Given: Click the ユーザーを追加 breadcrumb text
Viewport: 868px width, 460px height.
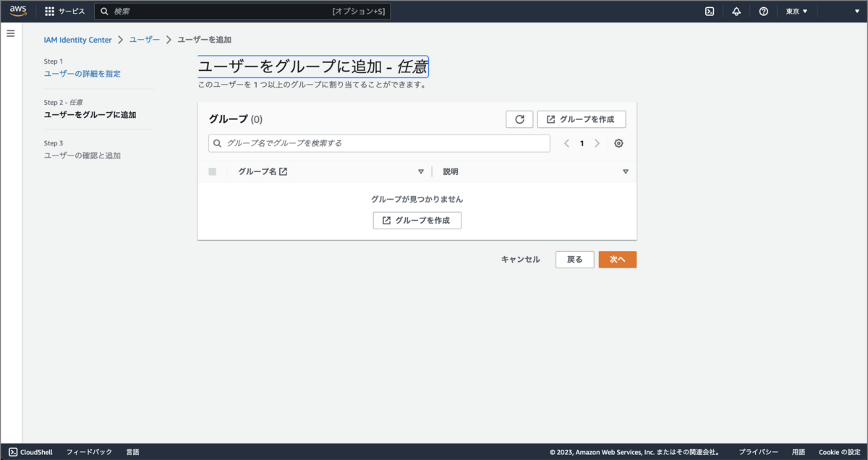Looking at the screenshot, I should [x=205, y=40].
